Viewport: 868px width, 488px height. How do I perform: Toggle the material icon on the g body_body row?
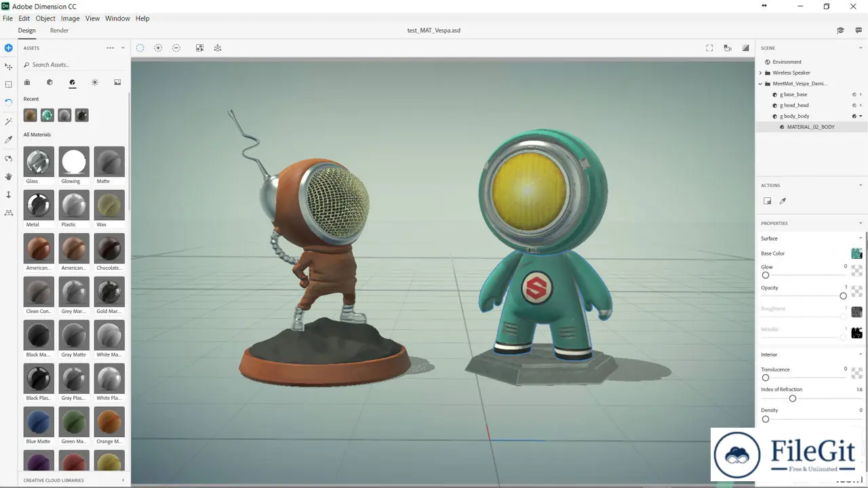click(x=854, y=116)
